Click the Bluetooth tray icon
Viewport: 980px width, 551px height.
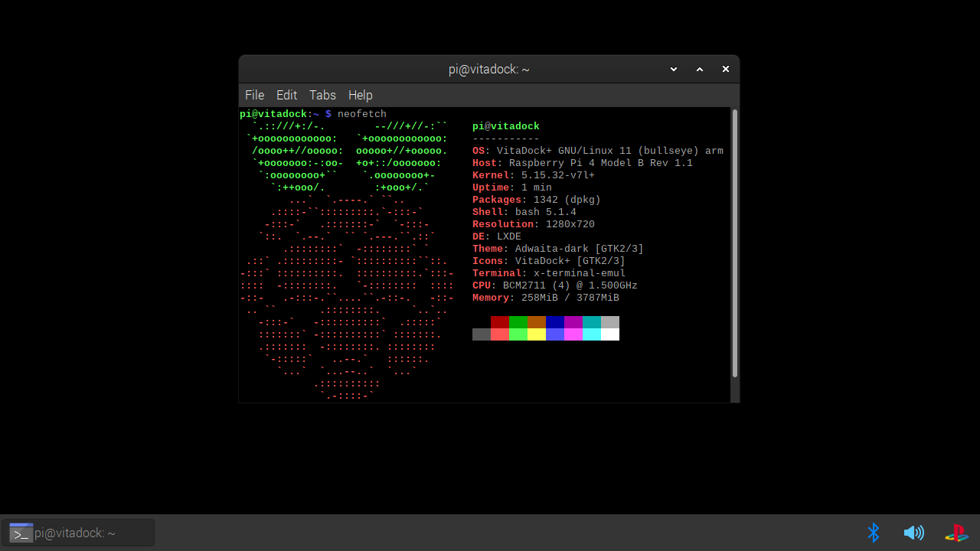pos(873,533)
